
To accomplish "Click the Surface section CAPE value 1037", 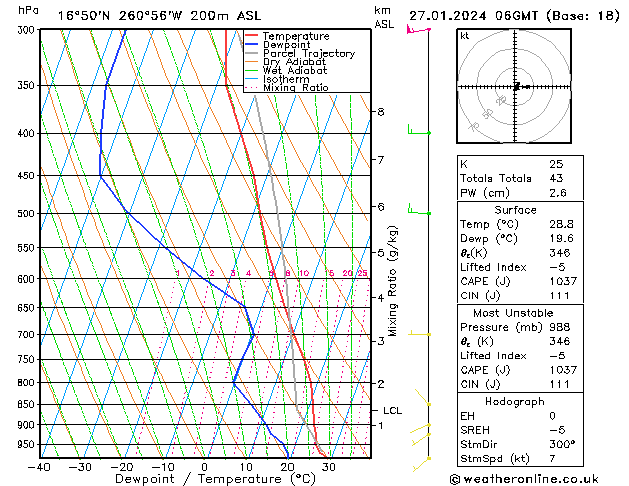I will [x=563, y=281].
